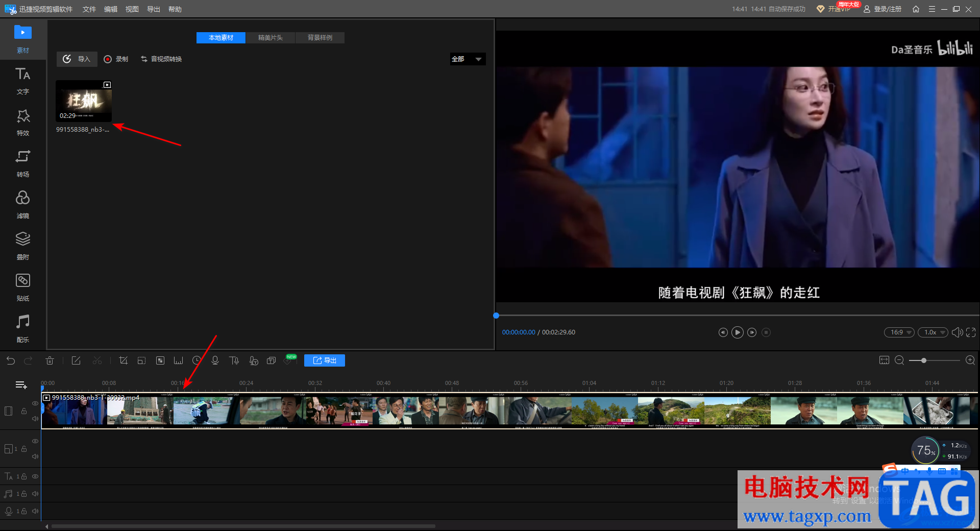
Task: Mute the main video track audio
Action: 35,419
